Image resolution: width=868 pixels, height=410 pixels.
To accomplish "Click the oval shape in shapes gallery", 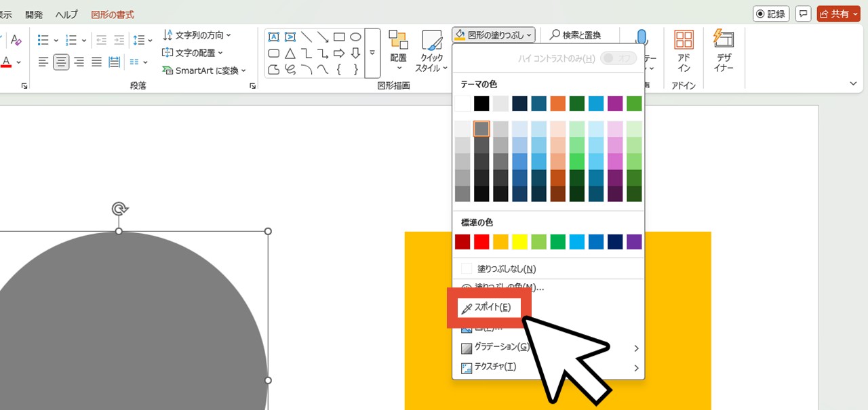I will click(x=355, y=37).
